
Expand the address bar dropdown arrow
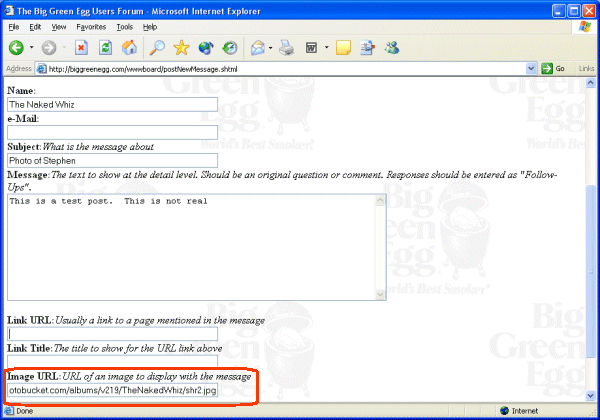point(531,69)
